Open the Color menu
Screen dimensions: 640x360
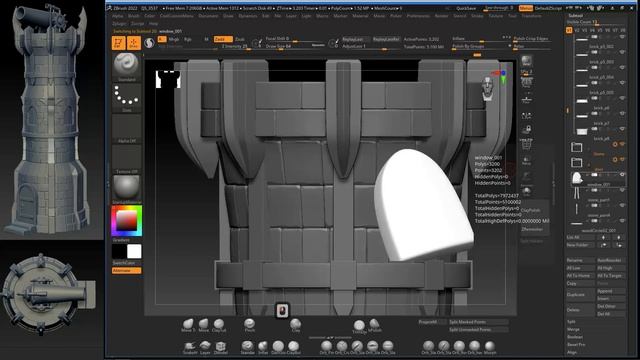(x=149, y=16)
